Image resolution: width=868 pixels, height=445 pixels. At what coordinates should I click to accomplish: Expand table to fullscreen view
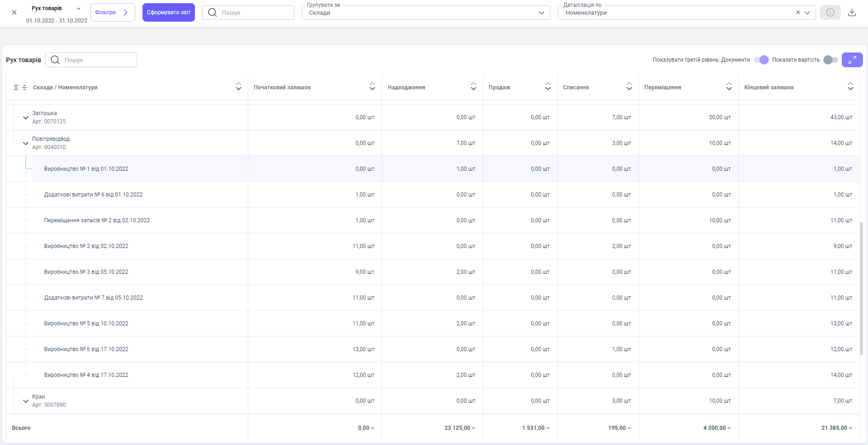pos(852,60)
